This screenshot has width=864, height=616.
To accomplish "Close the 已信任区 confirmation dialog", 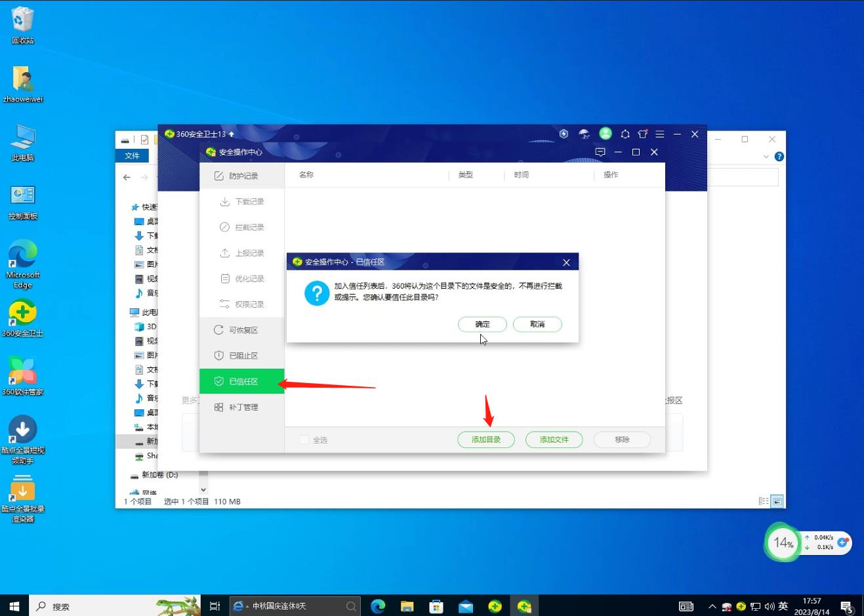I will [x=566, y=262].
